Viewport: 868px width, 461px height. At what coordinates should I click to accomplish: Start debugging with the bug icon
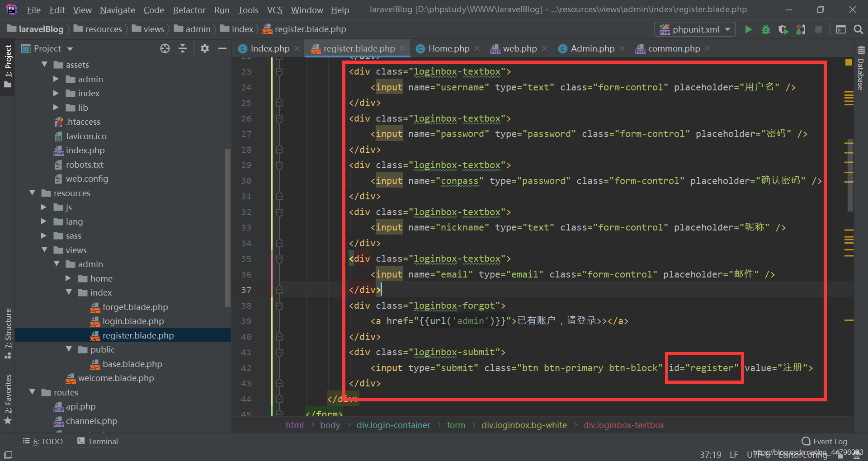766,29
